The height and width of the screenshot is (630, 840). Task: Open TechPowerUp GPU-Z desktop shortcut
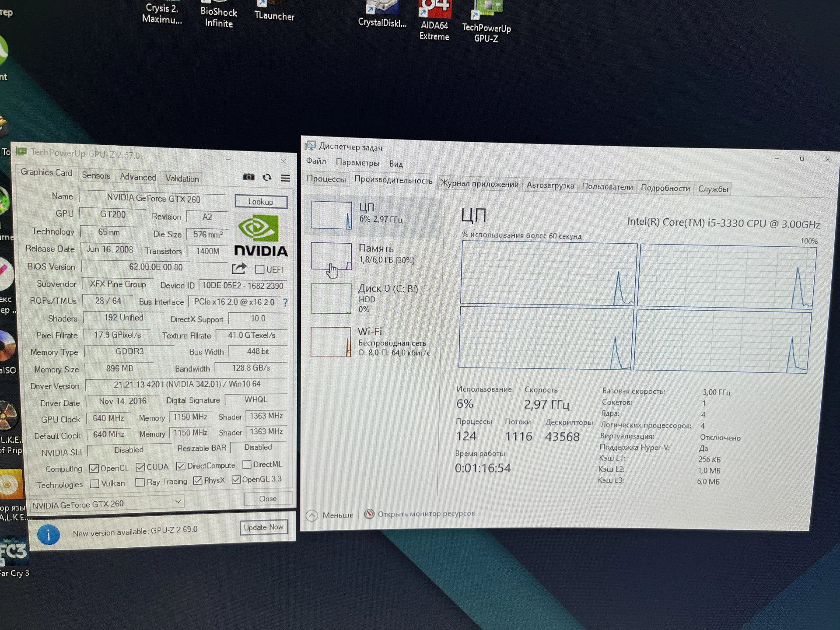point(486,22)
